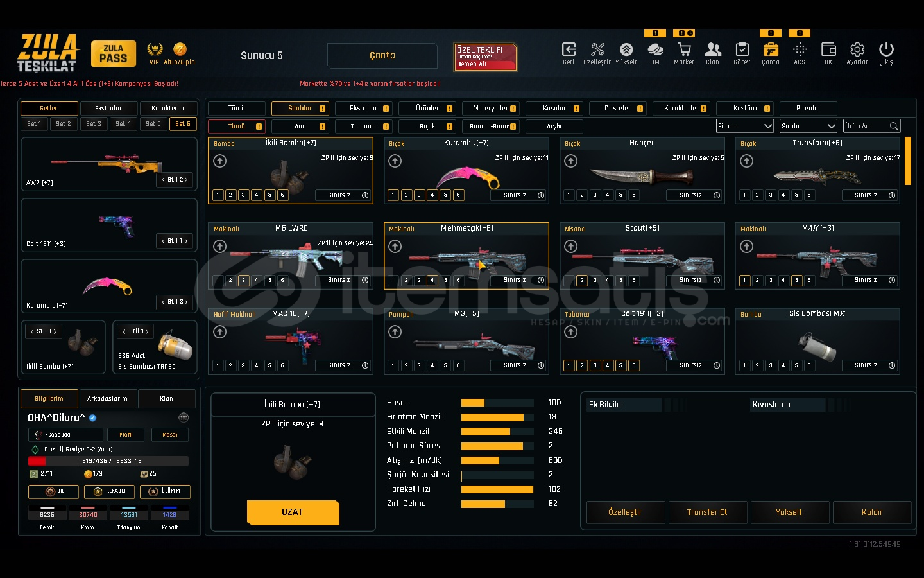Click the Kaldır button
This screenshot has height=578, width=924.
[872, 512]
